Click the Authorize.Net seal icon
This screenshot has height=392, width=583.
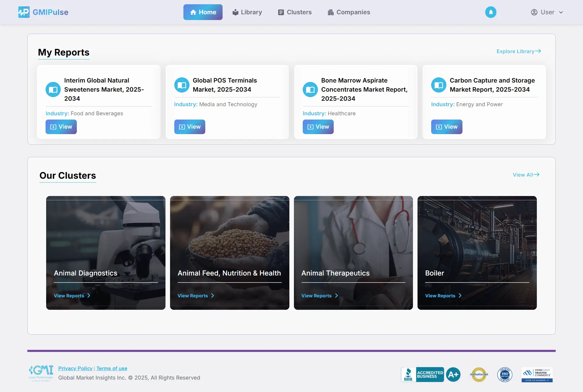(479, 374)
